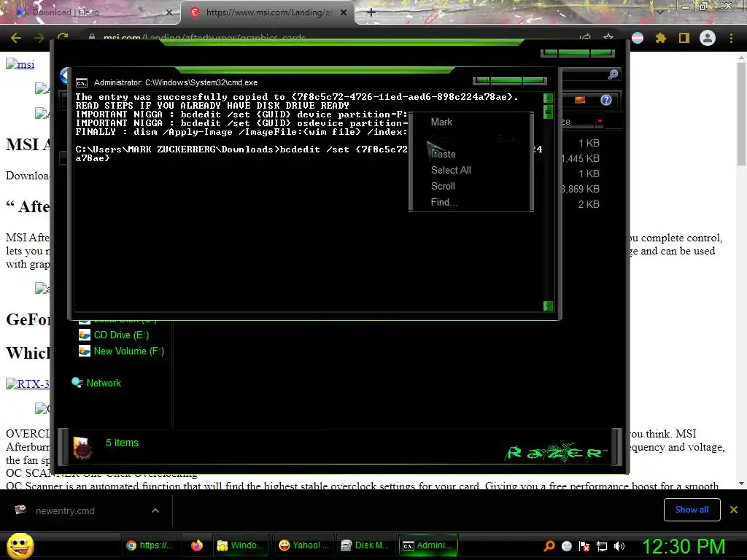The width and height of the screenshot is (747, 560).
Task: Choose Scroll in the cmd context menu
Action: pos(443,186)
